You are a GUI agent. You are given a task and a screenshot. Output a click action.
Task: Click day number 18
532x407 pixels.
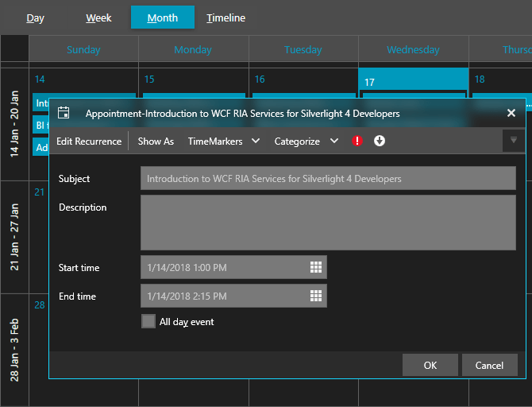tap(480, 79)
